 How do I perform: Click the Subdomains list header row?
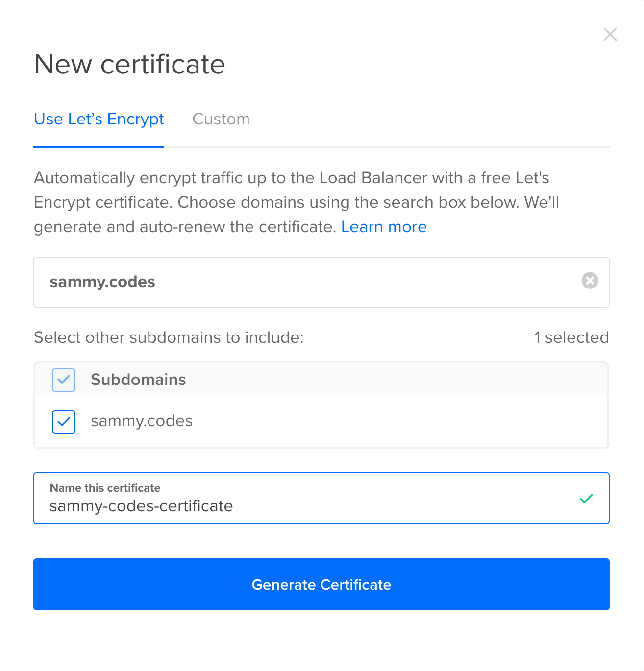(x=321, y=379)
